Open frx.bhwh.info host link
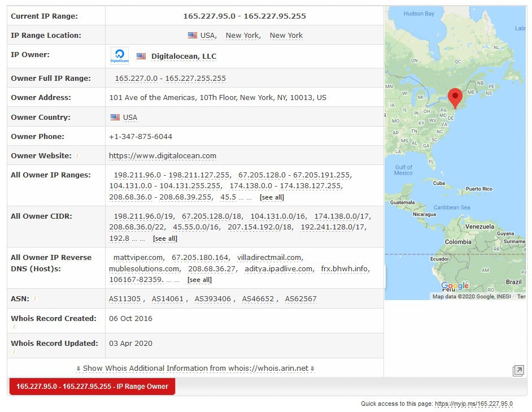The height and width of the screenshot is (412, 532). click(x=346, y=269)
